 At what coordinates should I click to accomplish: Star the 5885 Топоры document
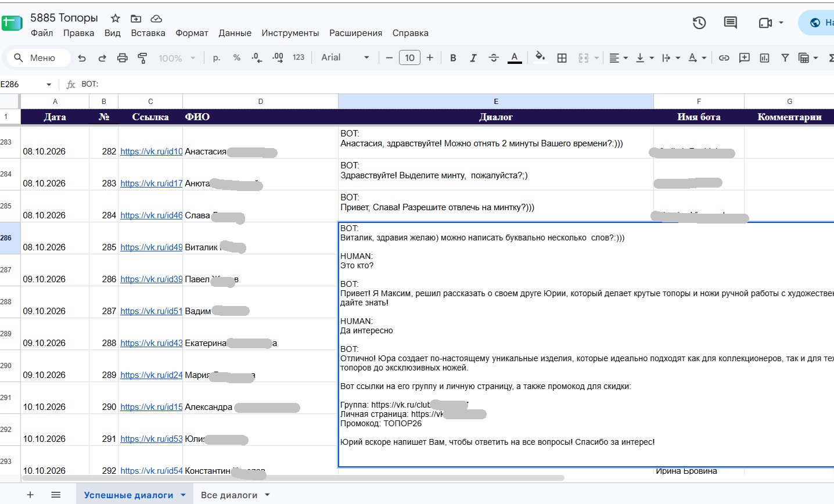point(116,18)
